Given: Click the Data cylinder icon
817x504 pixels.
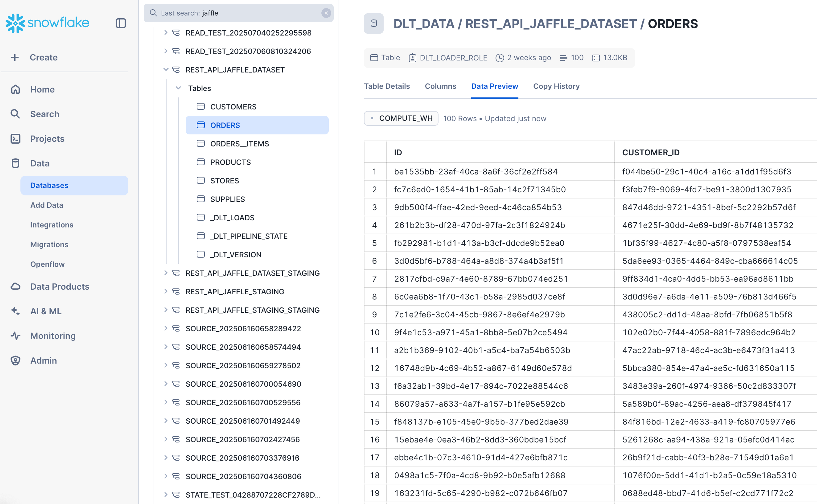Looking at the screenshot, I should coord(15,163).
